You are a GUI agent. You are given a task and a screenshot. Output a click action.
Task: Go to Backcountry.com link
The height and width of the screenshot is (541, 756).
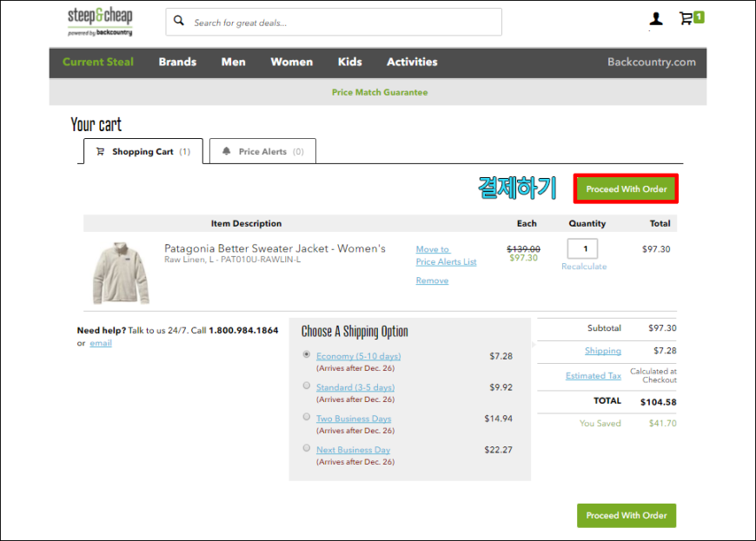pos(652,63)
